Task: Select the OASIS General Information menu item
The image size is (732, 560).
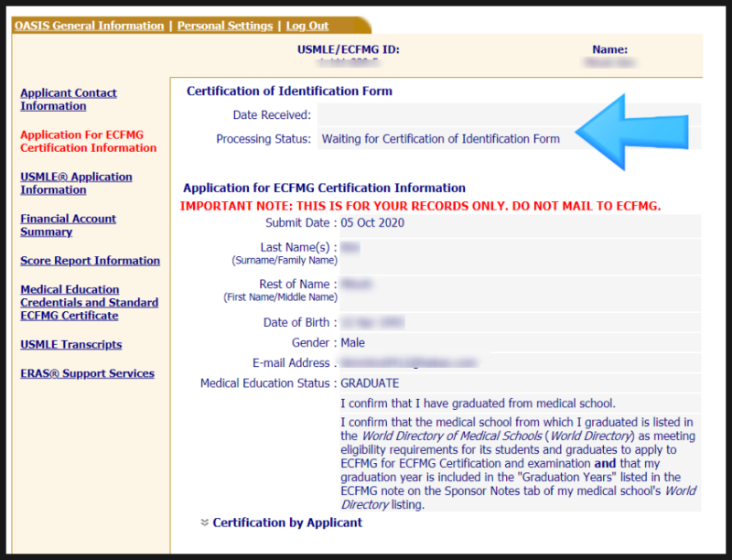Action: pos(88,26)
